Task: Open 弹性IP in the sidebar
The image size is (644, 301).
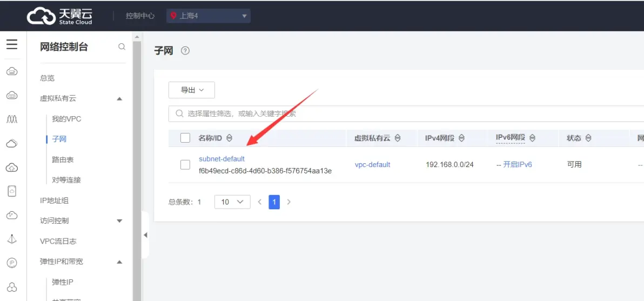Action: tap(63, 282)
